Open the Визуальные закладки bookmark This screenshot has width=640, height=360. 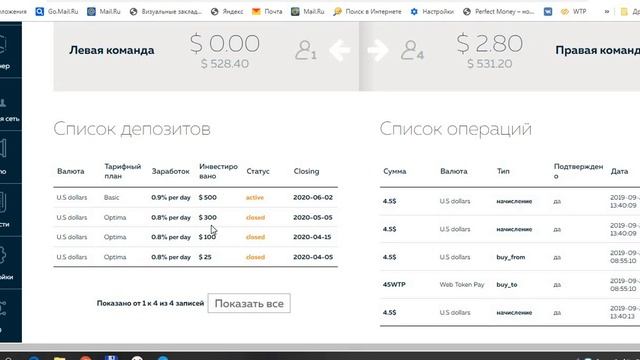point(166,11)
